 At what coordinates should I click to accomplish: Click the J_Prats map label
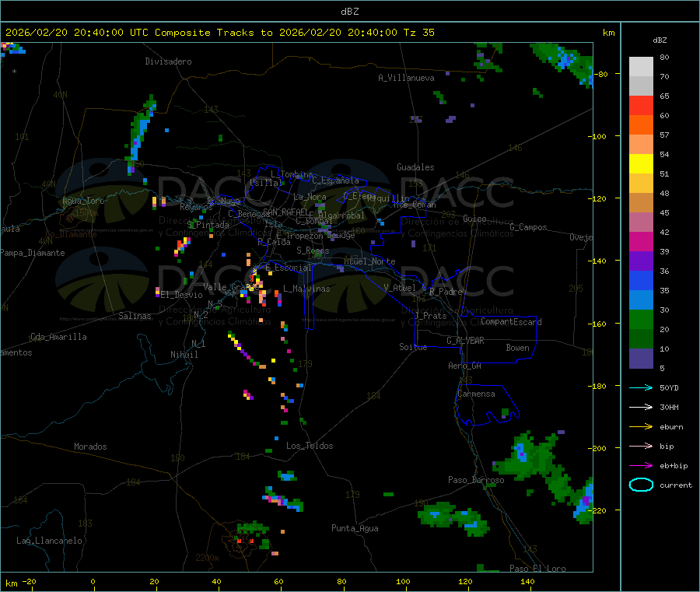(431, 316)
